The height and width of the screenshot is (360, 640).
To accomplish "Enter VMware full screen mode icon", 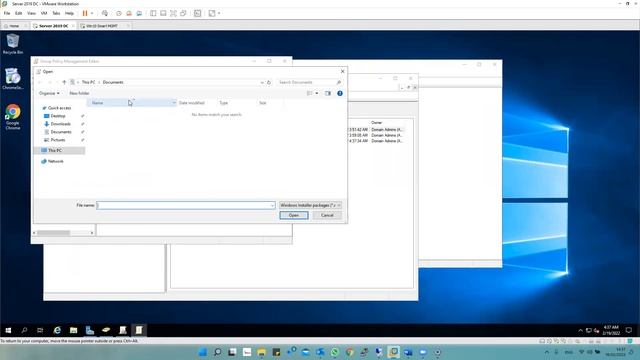I will click(x=173, y=13).
